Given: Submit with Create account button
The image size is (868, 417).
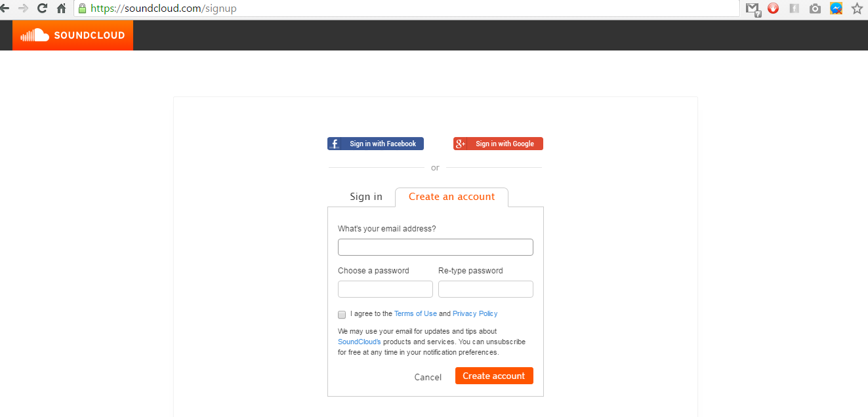Looking at the screenshot, I should [494, 376].
